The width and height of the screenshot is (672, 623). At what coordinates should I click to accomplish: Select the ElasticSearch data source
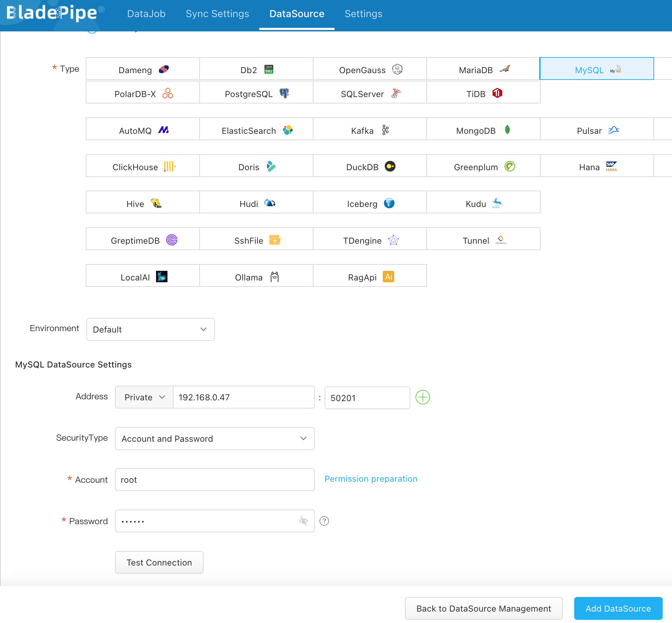pos(256,130)
